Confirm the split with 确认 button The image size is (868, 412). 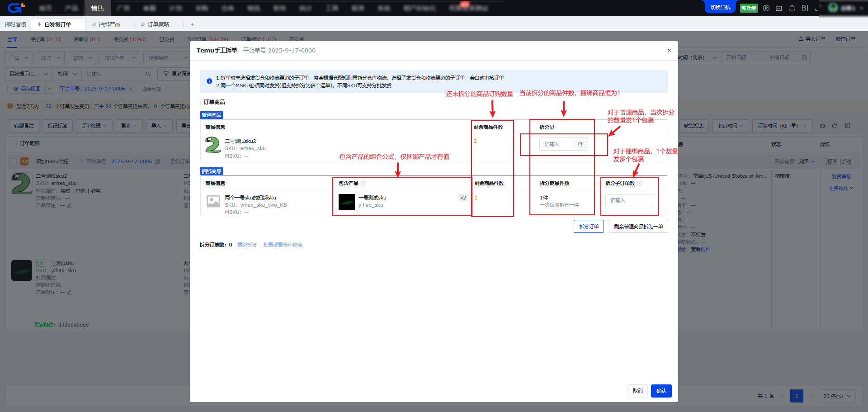[661, 391]
